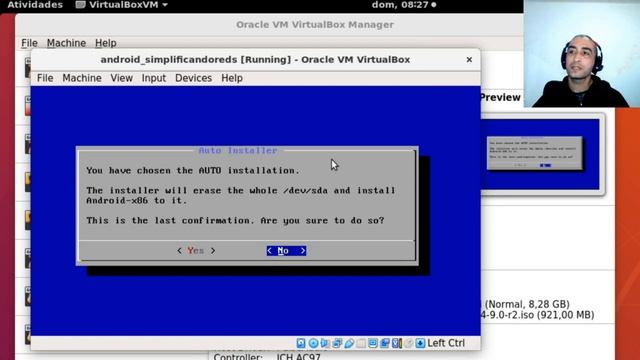The image size is (640, 360).
Task: Open Machine menu in the VM window
Action: [x=82, y=78]
